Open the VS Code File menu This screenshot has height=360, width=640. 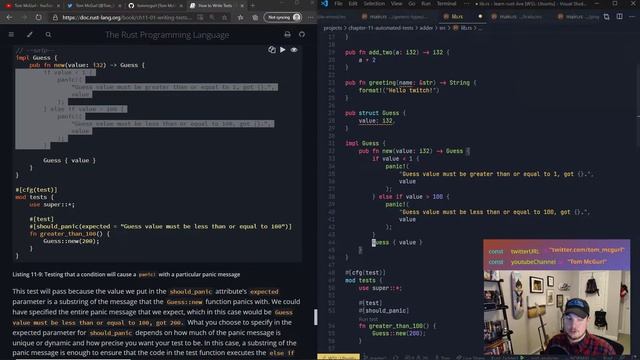[x=338, y=4]
